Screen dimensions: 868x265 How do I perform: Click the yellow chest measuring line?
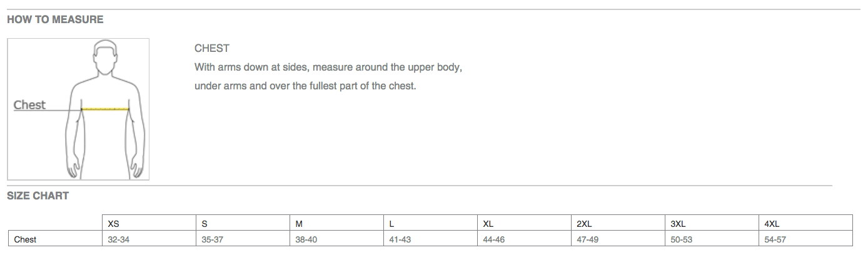click(106, 109)
